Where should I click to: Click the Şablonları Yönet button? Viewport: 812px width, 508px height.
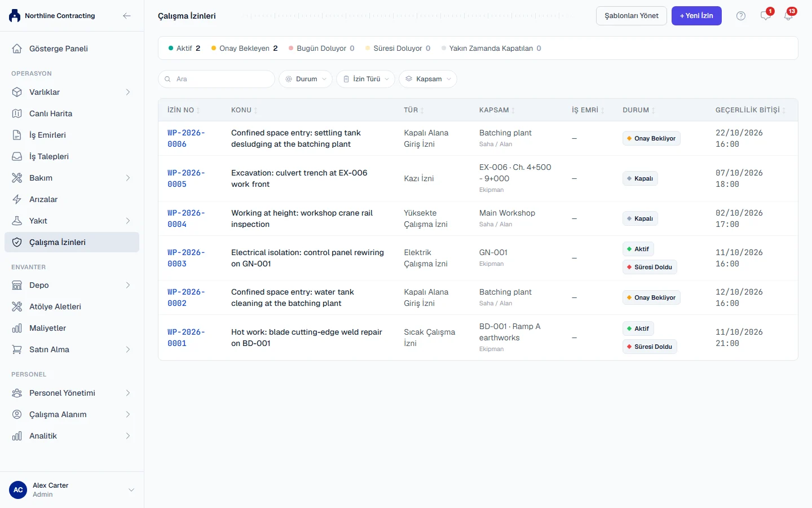pos(632,16)
